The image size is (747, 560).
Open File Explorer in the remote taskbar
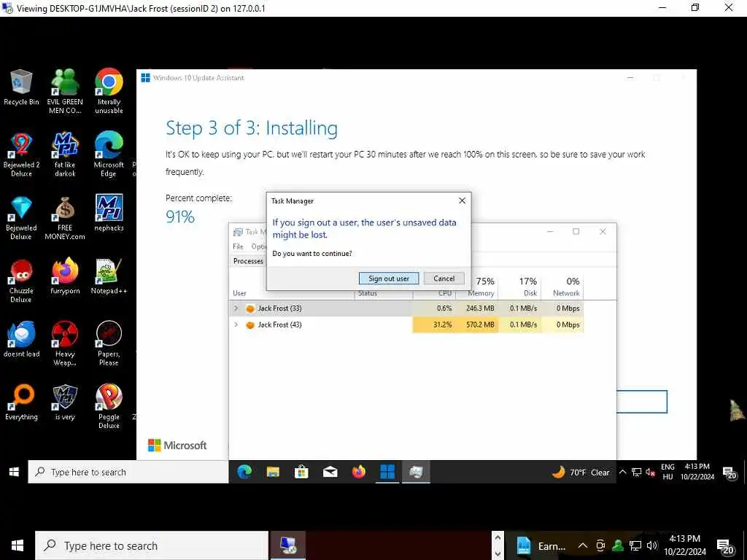point(273,472)
